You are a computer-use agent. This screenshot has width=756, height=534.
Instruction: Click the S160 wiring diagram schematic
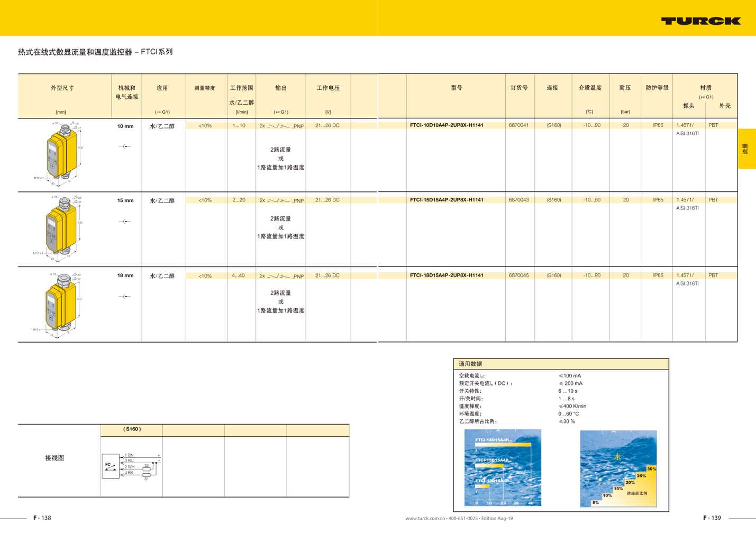point(132,466)
